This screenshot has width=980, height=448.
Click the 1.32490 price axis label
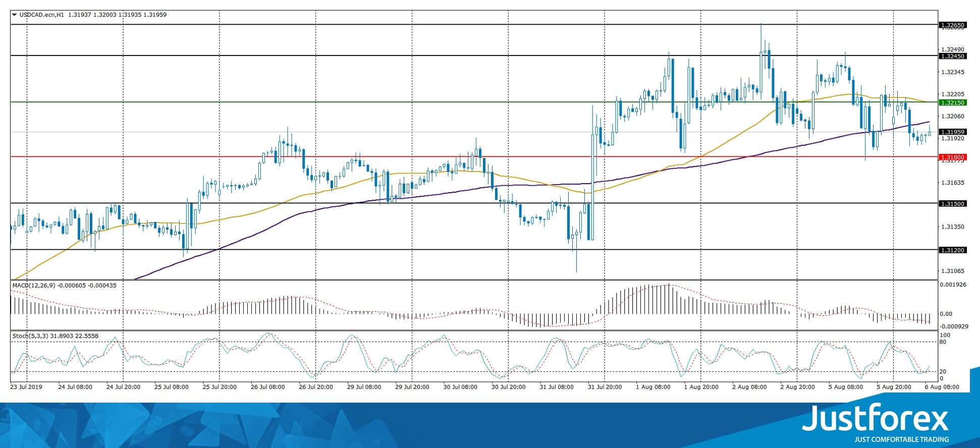click(953, 49)
